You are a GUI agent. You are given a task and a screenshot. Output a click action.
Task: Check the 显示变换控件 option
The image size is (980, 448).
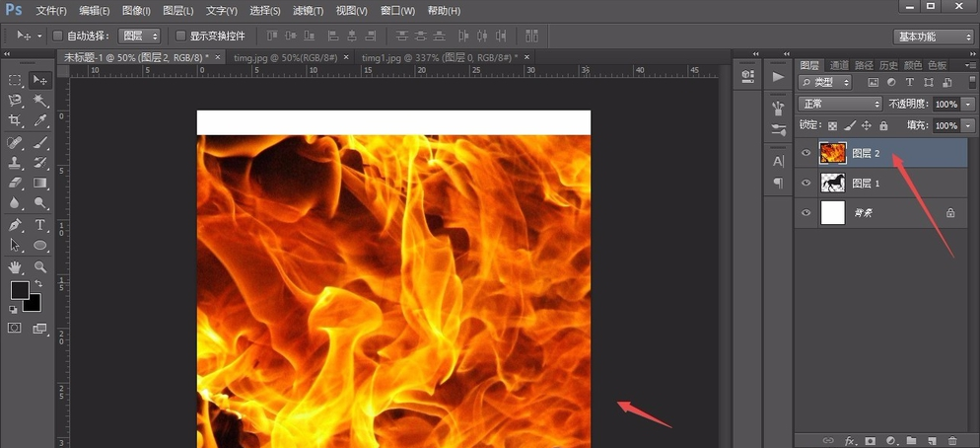(180, 36)
